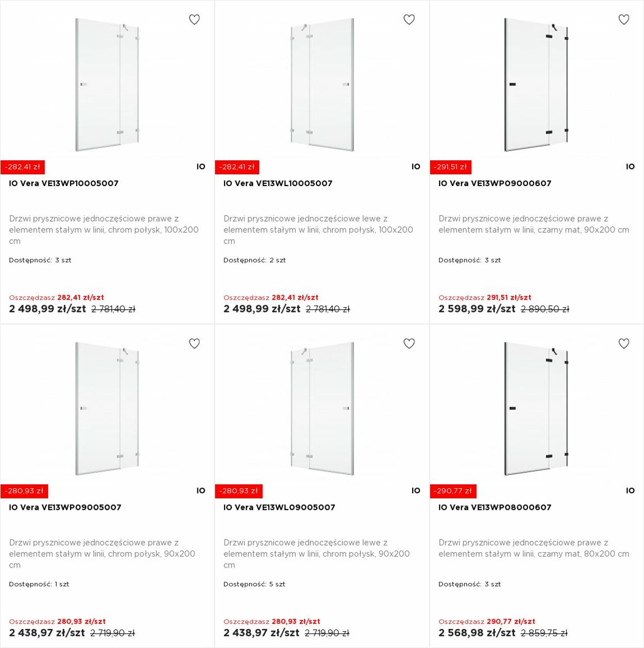Click the 2 568,98 zł/szt price
Viewport: 644px width, 648px height.
(x=477, y=633)
